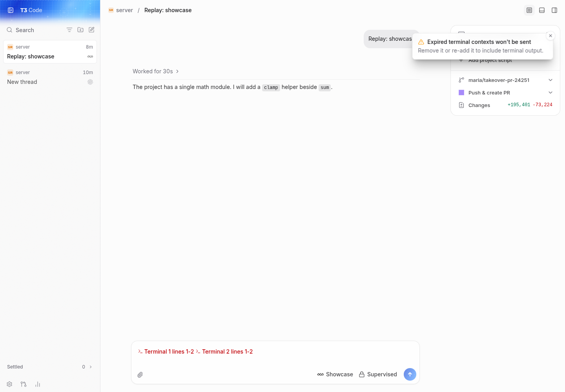Click the Replay: showcase message bubble

coord(392,39)
